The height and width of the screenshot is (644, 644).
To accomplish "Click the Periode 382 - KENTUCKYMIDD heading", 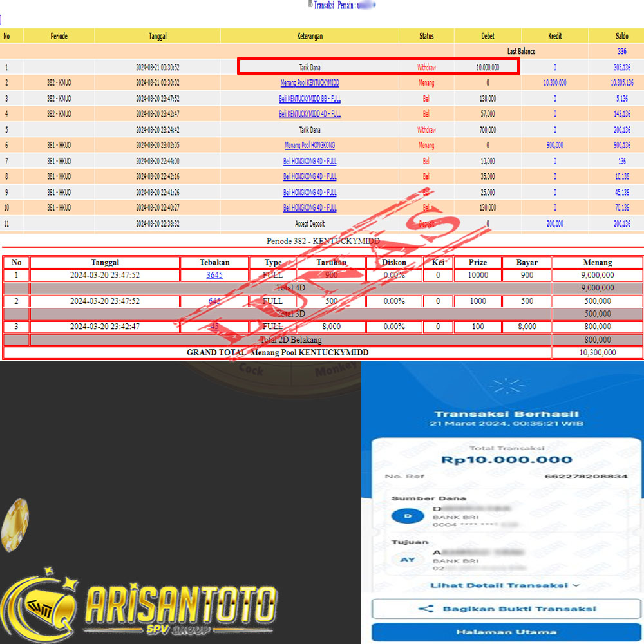I will (x=323, y=241).
